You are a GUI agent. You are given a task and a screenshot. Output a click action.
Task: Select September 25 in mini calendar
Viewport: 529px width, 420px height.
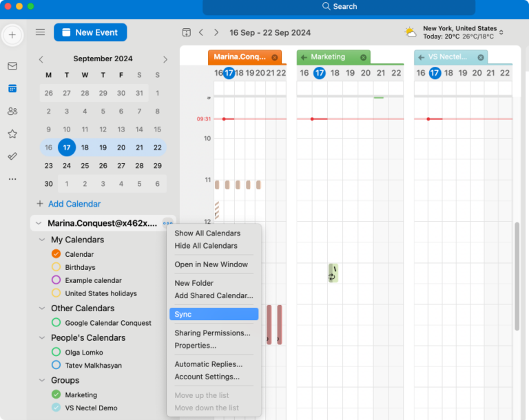85,166
